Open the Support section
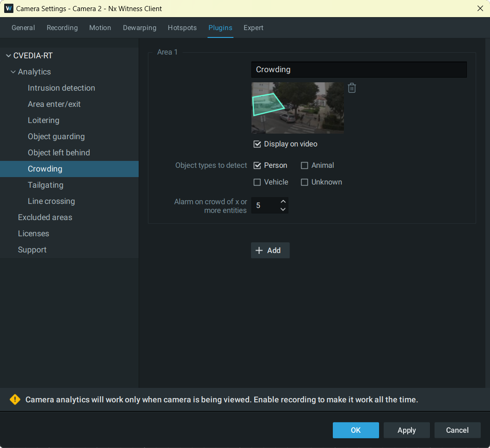Screen dimensions: 490x448 (x=69, y=250)
